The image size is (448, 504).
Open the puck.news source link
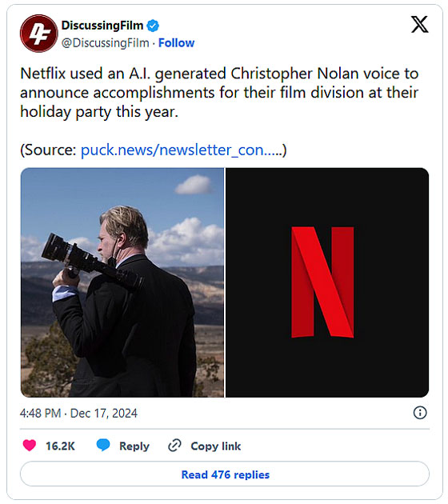tap(182, 150)
